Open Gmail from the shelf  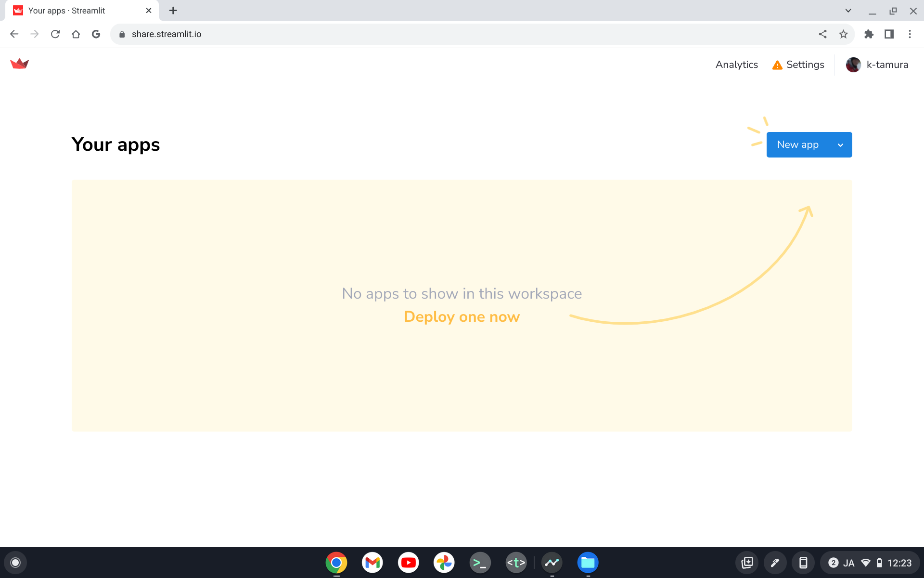(372, 562)
